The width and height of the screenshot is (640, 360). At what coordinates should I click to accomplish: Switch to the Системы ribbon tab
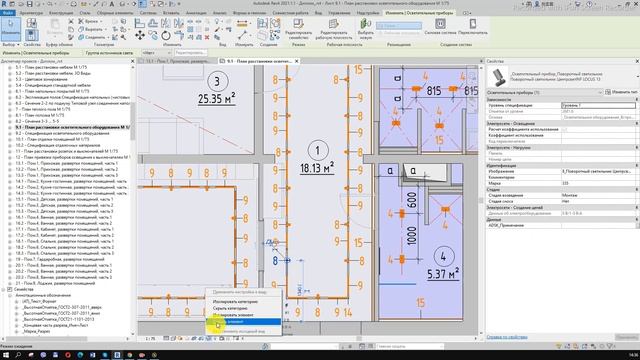pyautogui.click(x=148, y=13)
